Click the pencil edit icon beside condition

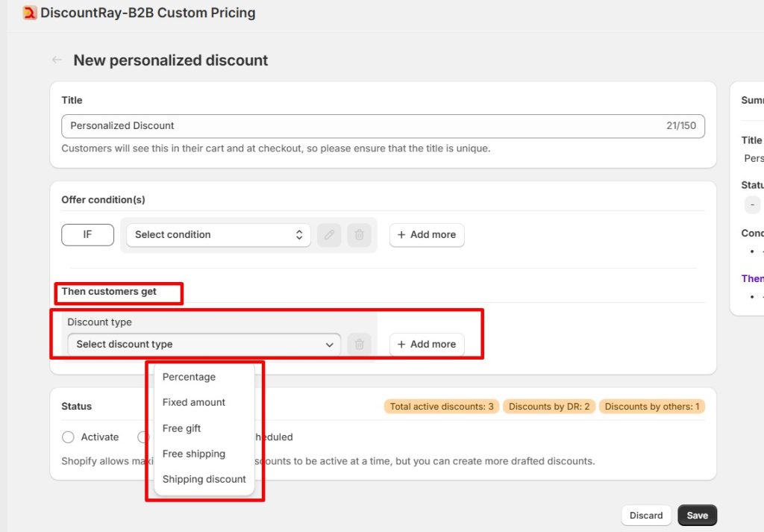click(329, 234)
